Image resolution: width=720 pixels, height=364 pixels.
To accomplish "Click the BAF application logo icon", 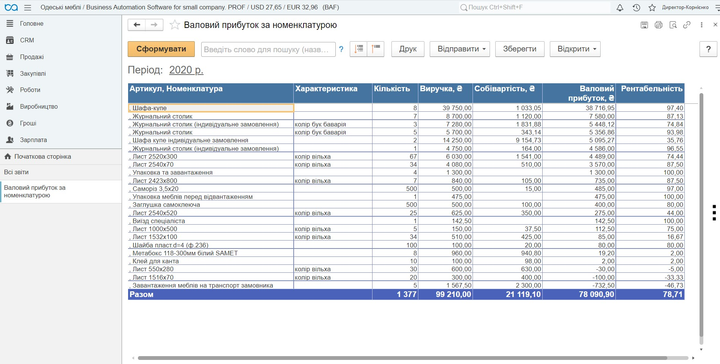I will [x=11, y=7].
